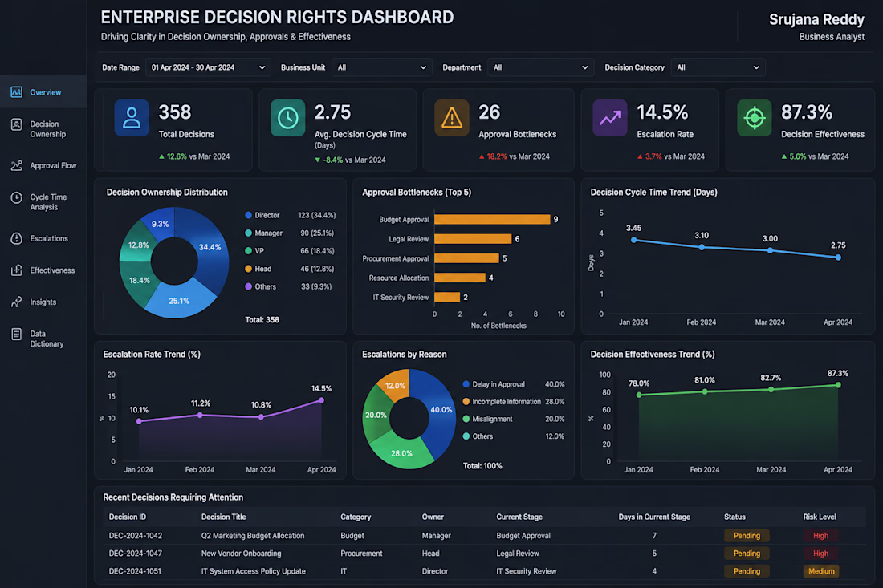Click the Budget Approval bar in chart

[492, 220]
